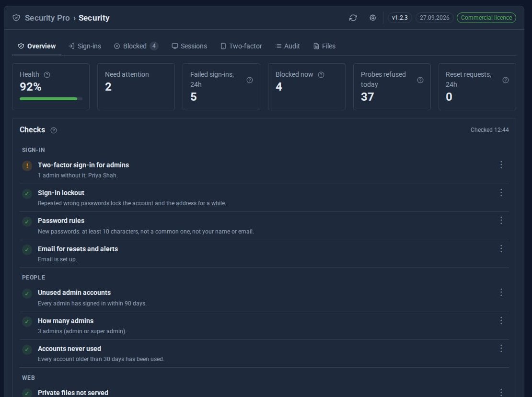This screenshot has width=532, height=397.
Task: Click the Security Pro breadcrumb link
Action: coord(47,18)
